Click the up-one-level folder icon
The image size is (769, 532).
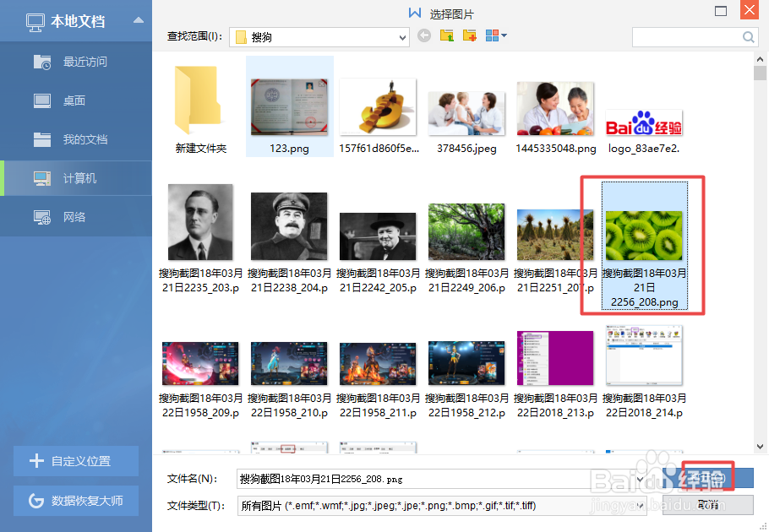(x=446, y=35)
